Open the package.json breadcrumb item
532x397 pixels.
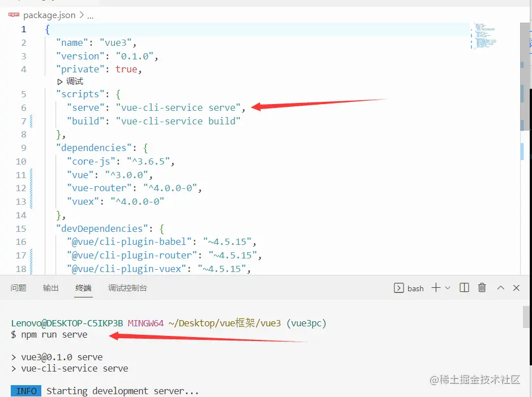pyautogui.click(x=50, y=15)
